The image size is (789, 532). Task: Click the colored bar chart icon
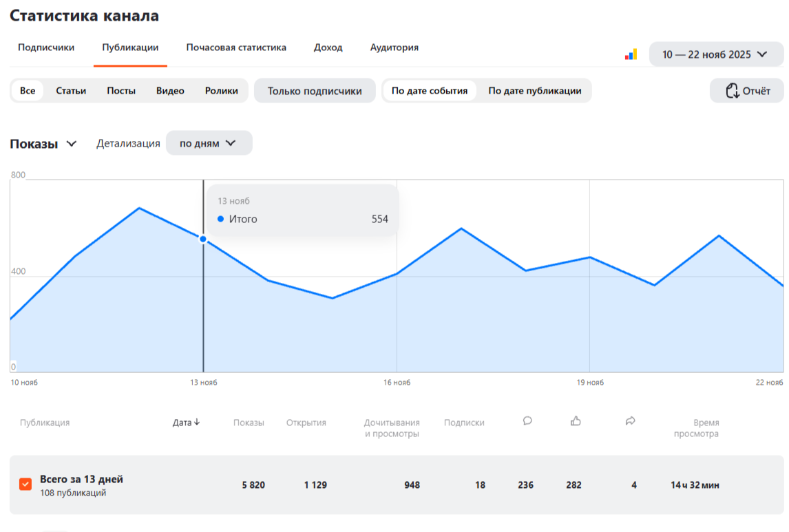631,54
